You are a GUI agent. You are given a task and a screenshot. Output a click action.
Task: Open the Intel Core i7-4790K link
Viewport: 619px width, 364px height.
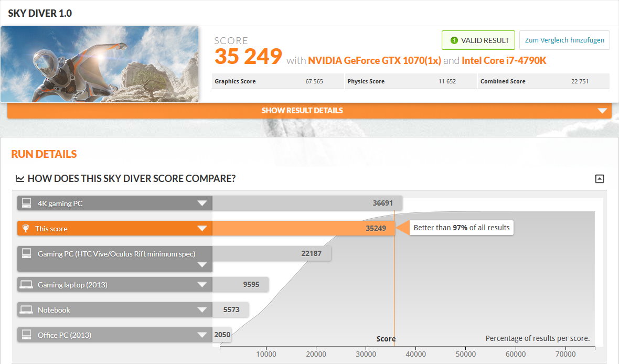tap(504, 61)
